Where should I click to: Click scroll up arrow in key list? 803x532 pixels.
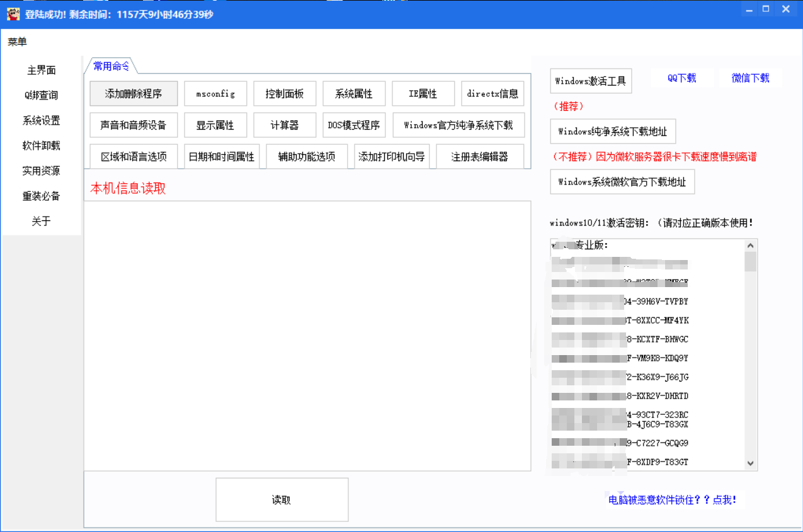(x=750, y=246)
